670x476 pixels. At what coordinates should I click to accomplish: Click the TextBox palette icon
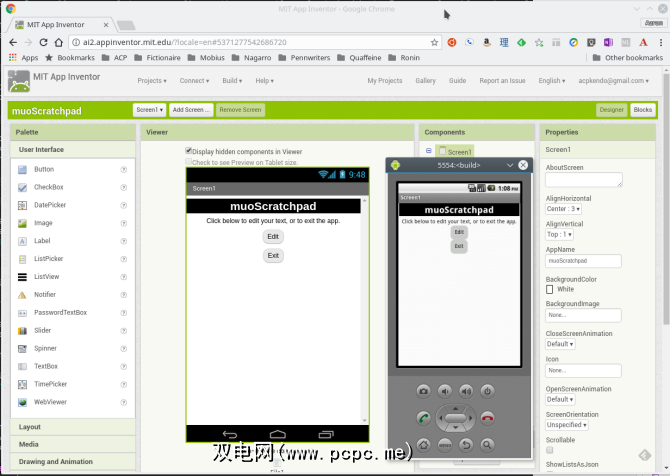tap(22, 367)
